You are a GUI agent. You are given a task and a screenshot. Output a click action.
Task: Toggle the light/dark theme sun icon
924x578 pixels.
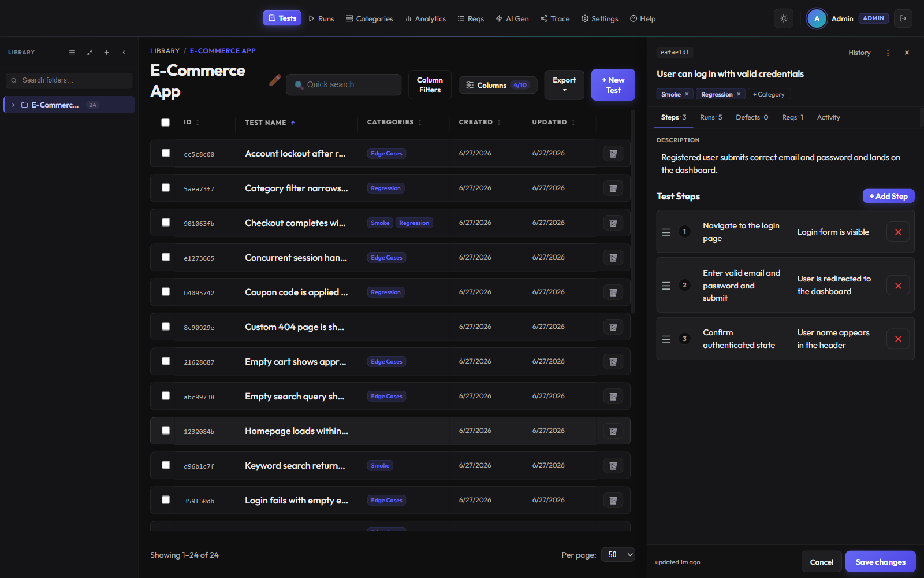coord(784,18)
